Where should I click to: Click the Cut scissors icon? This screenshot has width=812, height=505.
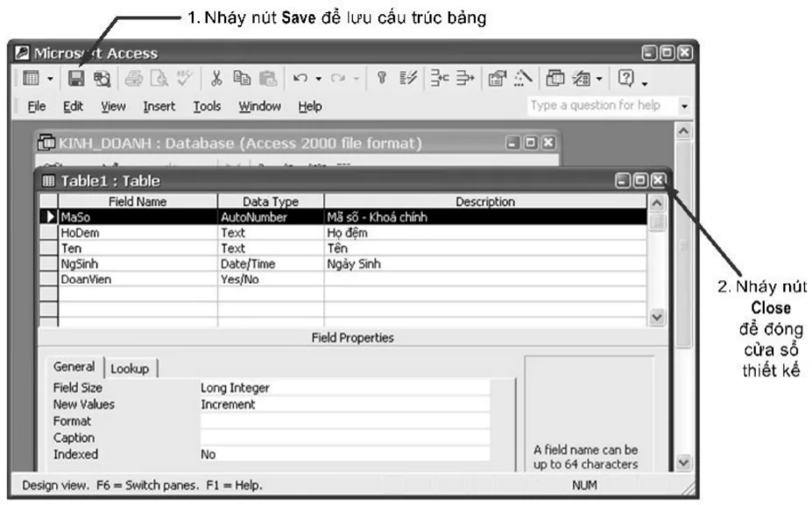216,79
